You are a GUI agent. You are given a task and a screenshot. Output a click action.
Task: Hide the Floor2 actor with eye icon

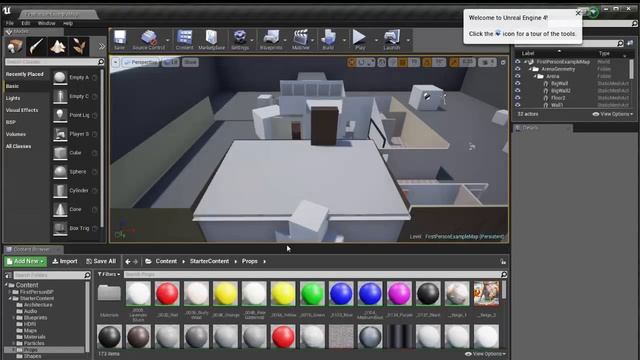tap(518, 98)
